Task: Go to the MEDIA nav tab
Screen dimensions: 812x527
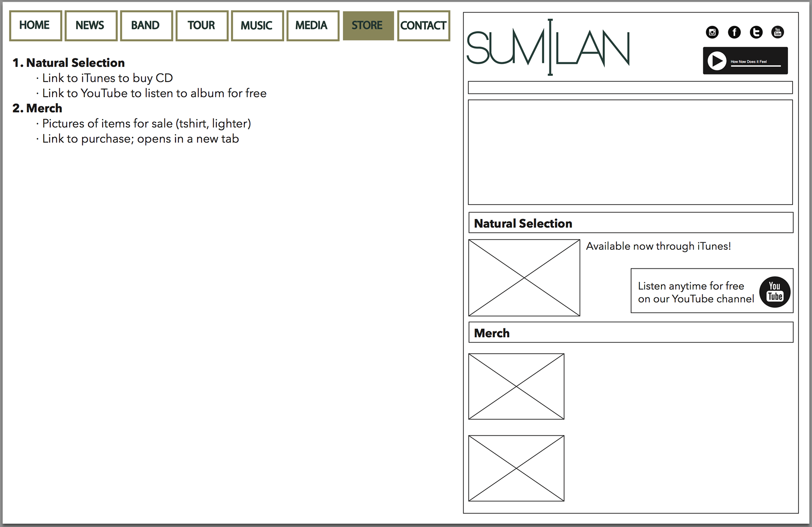Action: click(312, 26)
